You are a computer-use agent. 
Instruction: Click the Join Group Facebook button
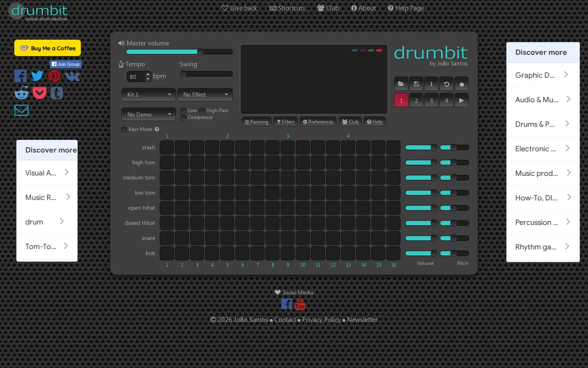[66, 64]
